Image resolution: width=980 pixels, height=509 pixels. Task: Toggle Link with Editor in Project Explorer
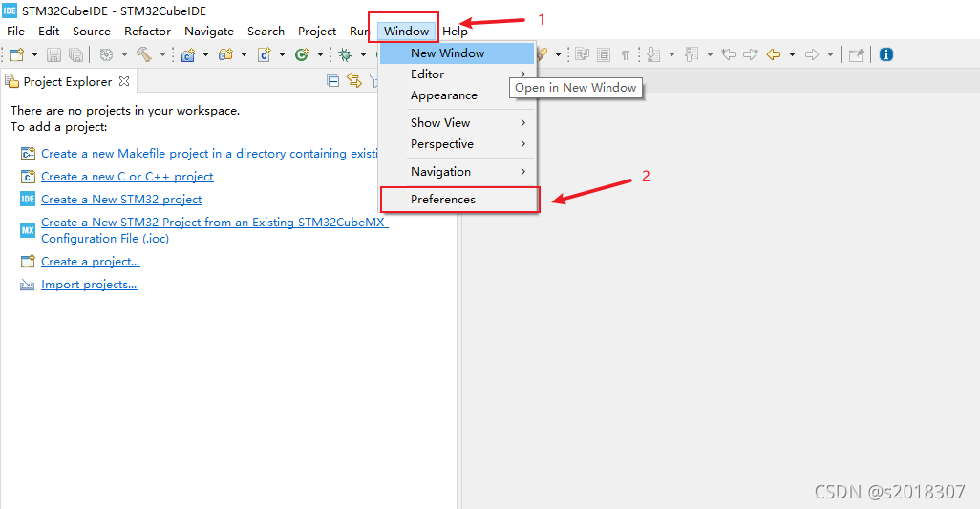(x=354, y=80)
